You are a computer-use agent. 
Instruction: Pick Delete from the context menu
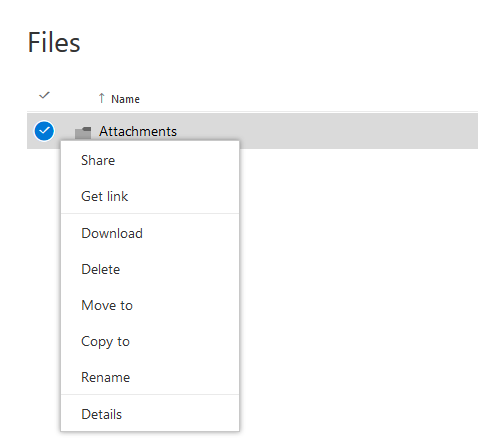150,269
